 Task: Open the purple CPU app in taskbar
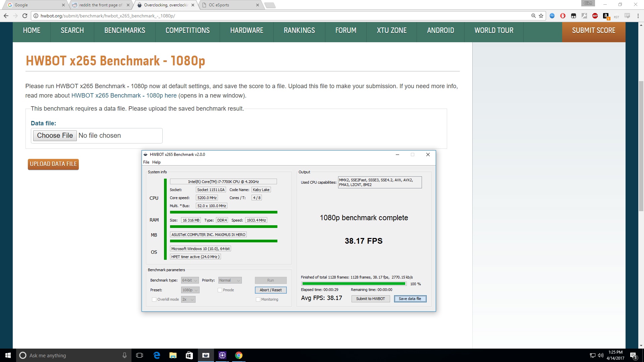click(222, 355)
